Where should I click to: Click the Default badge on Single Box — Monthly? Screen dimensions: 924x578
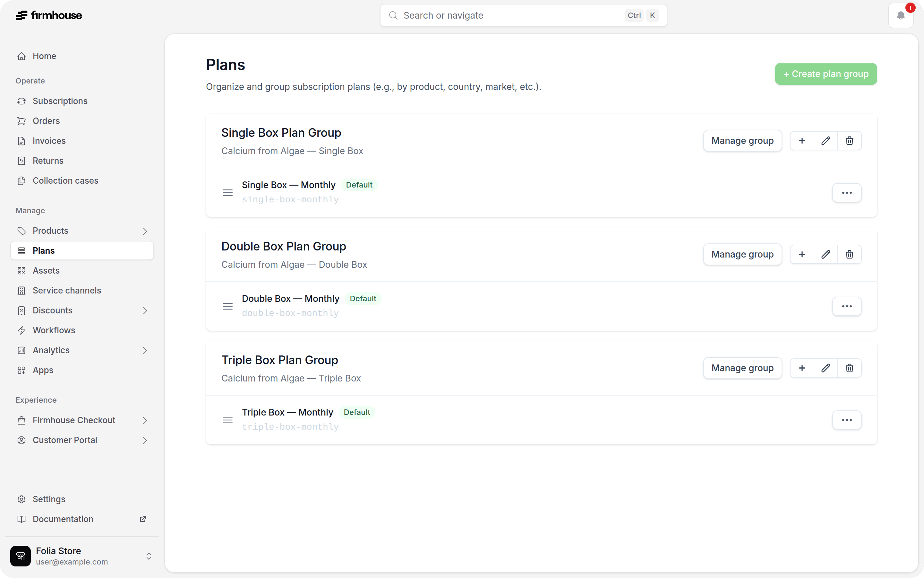359,185
